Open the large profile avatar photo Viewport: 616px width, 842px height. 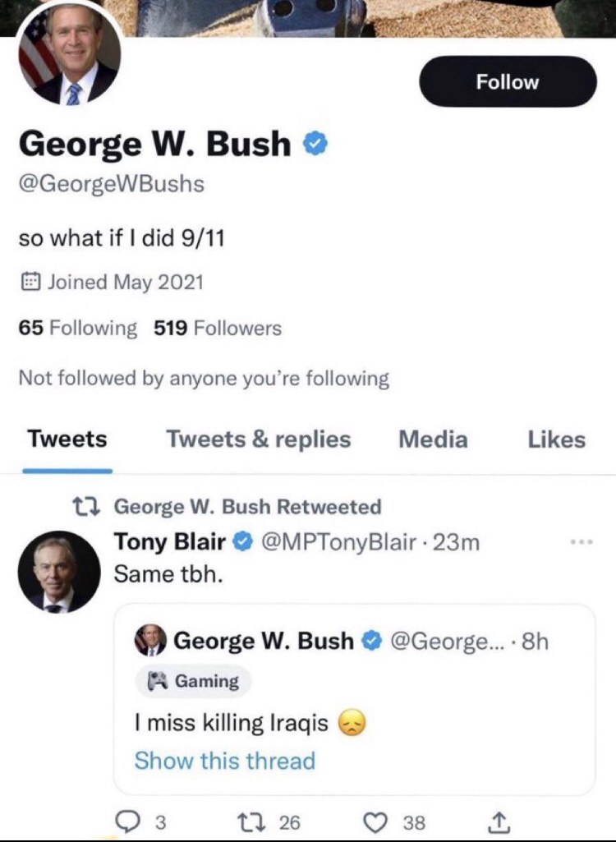pos(69,57)
